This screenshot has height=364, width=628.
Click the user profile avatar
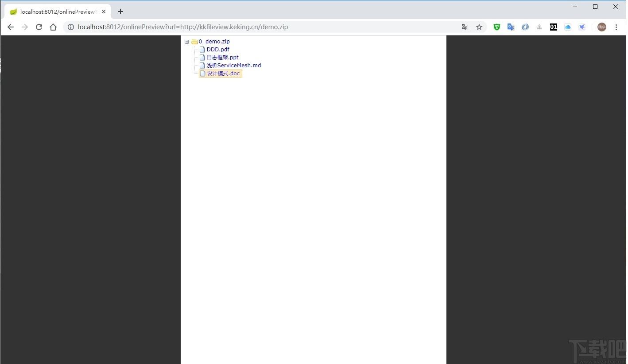[x=601, y=27]
